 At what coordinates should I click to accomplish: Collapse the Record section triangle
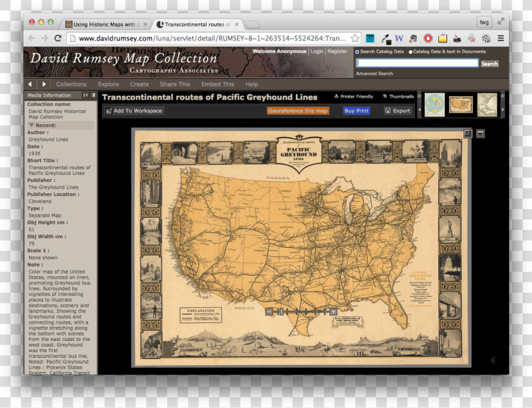click(x=32, y=125)
